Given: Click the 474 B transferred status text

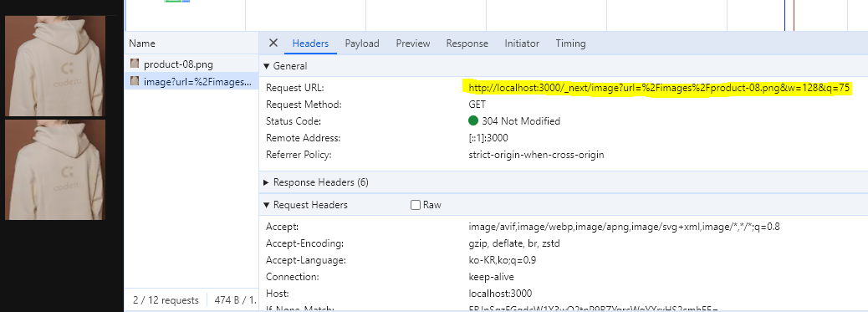Looking at the screenshot, I should pos(236,300).
